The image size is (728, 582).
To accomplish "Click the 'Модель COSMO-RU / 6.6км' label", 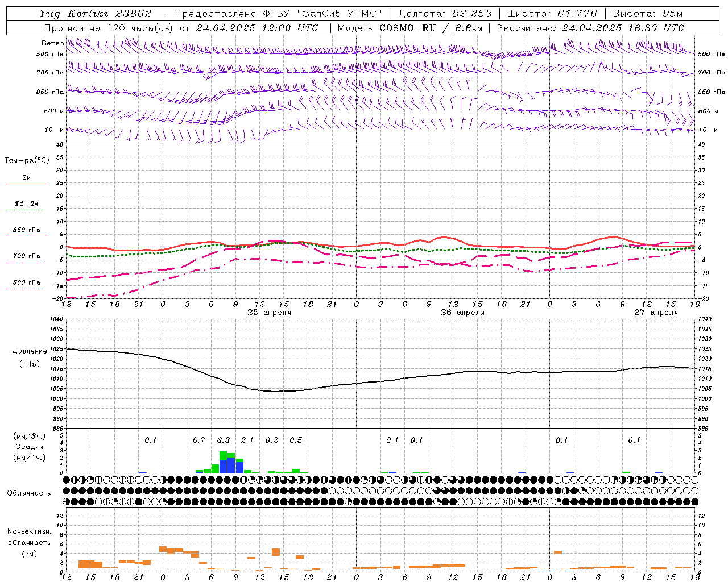I will coord(409,28).
